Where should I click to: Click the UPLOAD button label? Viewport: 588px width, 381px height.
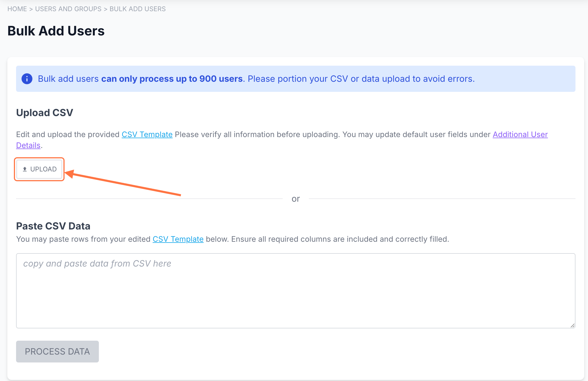pyautogui.click(x=43, y=169)
